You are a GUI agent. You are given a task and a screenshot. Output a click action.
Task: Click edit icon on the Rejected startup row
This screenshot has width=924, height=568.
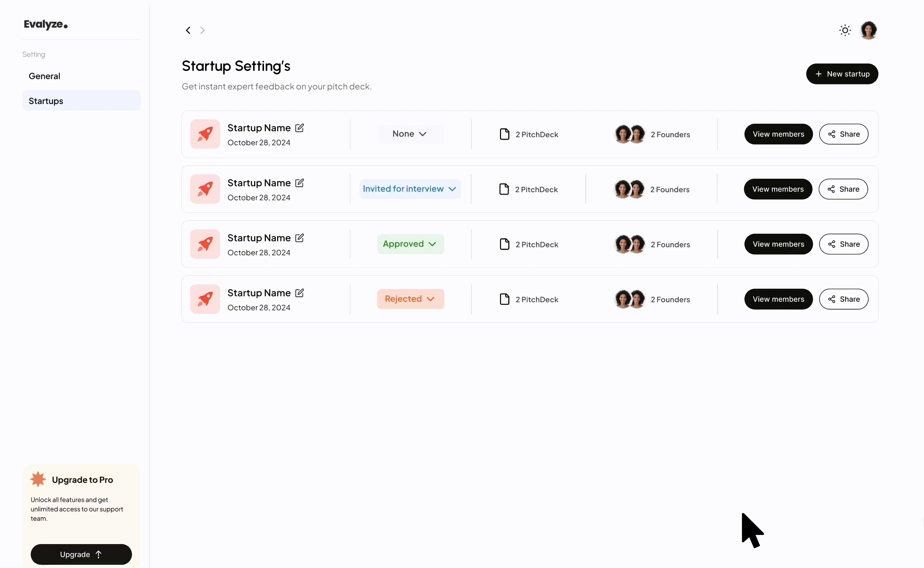point(299,293)
